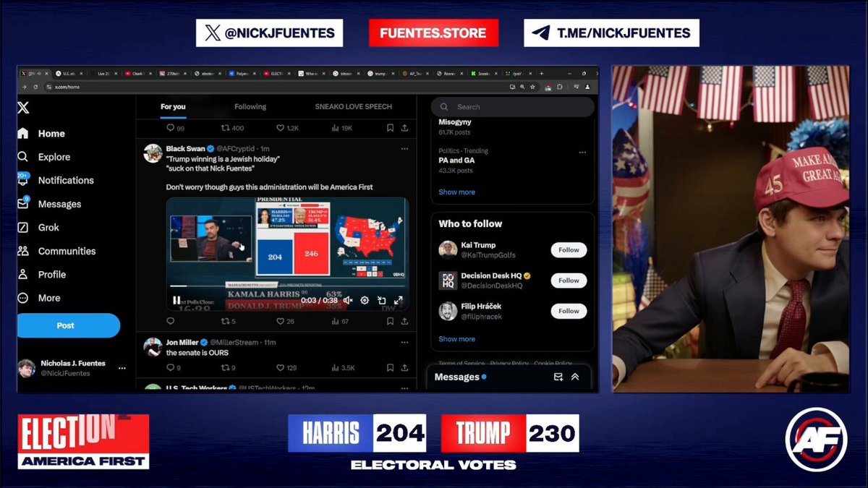Screen dimensions: 868x488
Task: Bookmark this page with the star icon
Action: click(532, 87)
